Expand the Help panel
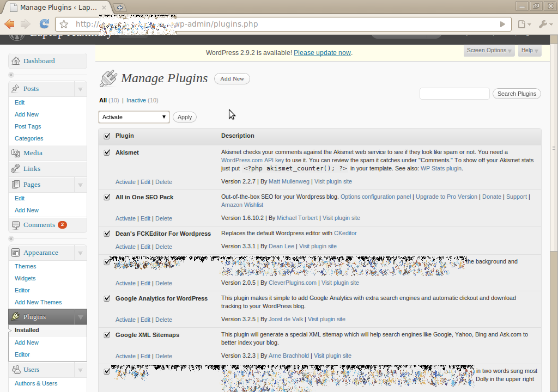The width and height of the screenshot is (558, 392). coord(530,51)
